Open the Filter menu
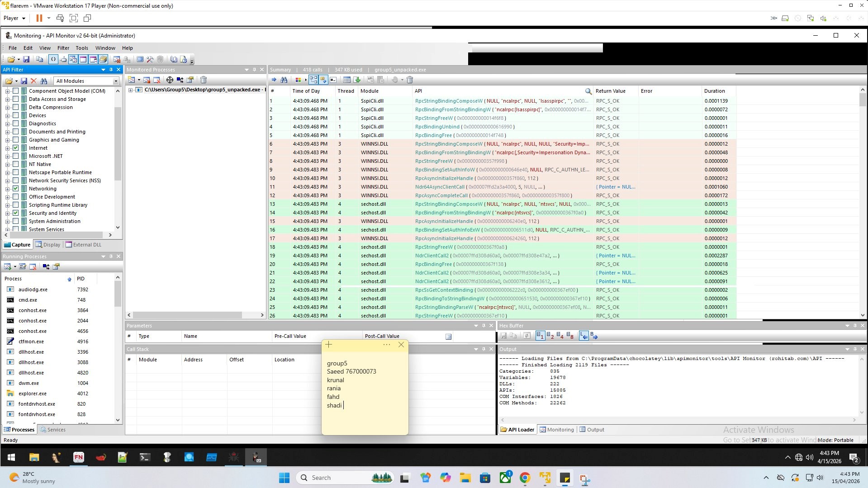The image size is (868, 488). pos(63,48)
